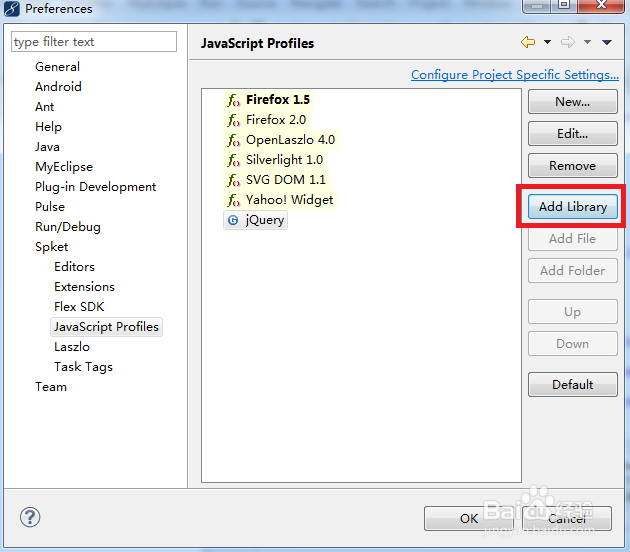
Task: Open the preferences view menu arrow
Action: (x=607, y=42)
